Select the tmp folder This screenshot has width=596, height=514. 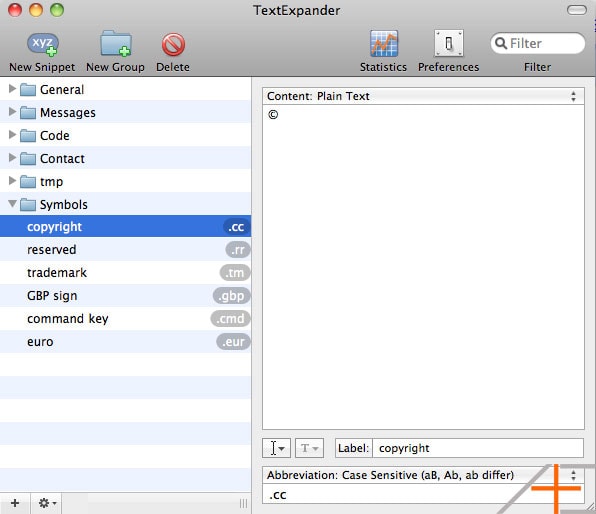coord(125,181)
